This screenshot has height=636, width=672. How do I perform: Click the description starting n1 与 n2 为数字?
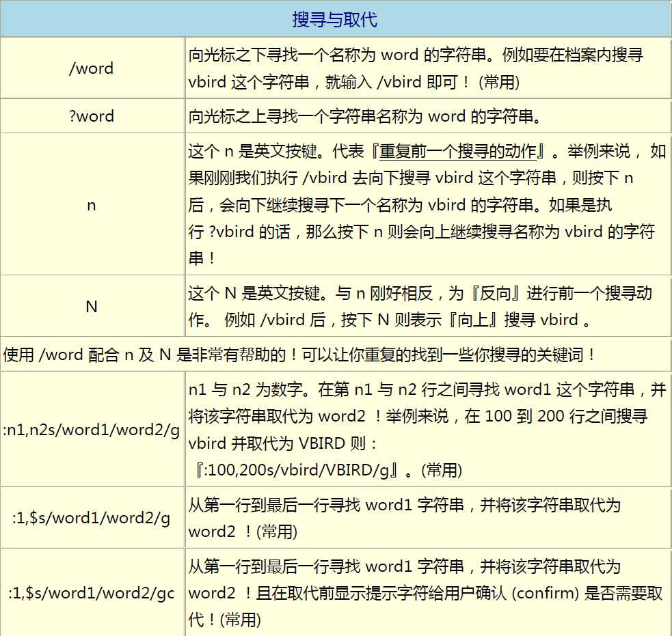pos(428,429)
